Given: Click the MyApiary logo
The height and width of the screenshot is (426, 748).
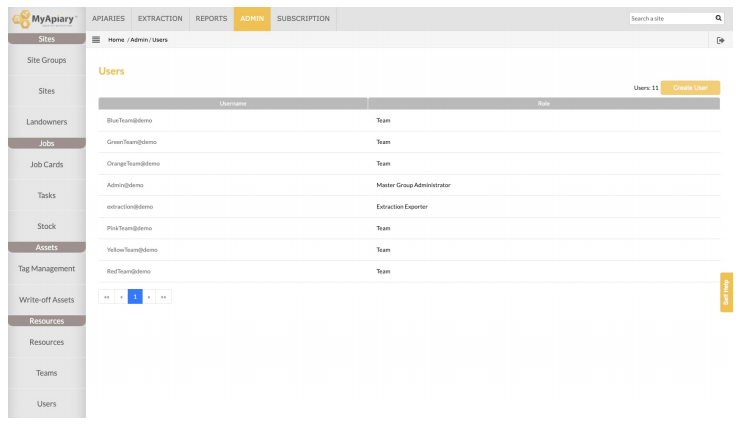Looking at the screenshot, I should pos(45,19).
